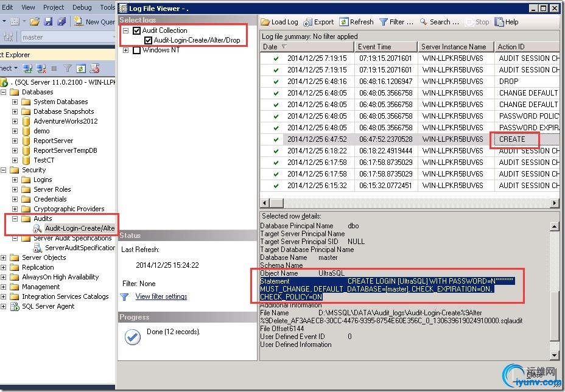The width and height of the screenshot is (565, 392).
Task: Expand the Server Objects tree node
Action: [4, 257]
